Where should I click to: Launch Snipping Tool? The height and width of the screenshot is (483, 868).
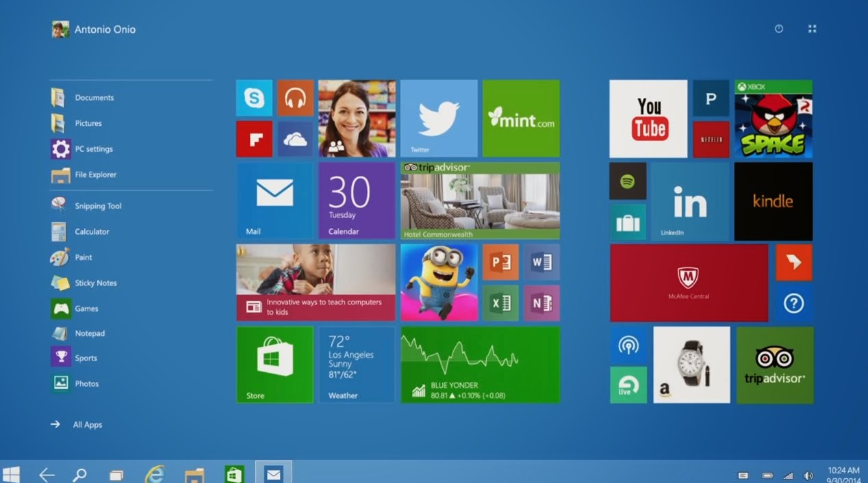pyautogui.click(x=87, y=206)
